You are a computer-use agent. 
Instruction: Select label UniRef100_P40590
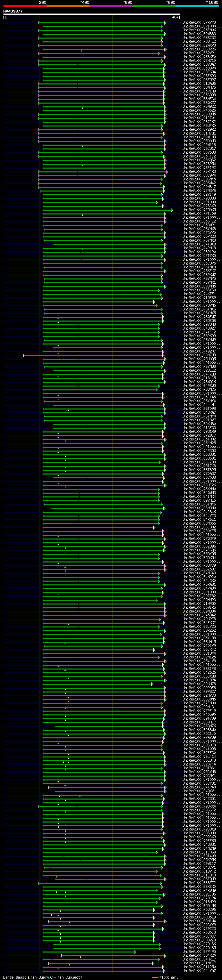point(199,714)
